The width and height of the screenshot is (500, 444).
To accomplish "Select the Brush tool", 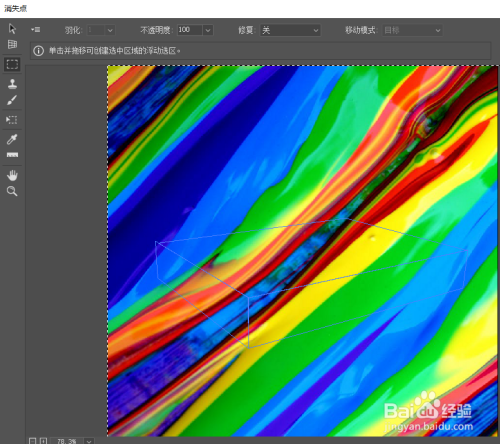I will tap(12, 100).
